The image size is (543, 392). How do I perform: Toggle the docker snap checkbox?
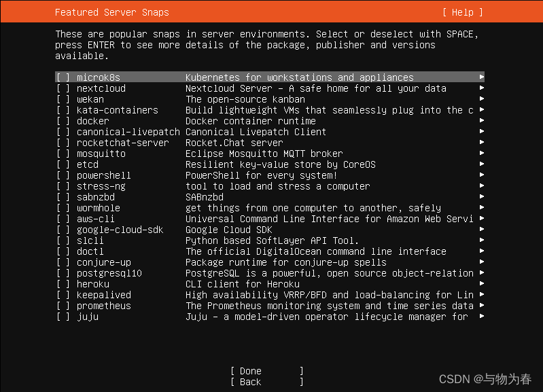tap(63, 121)
